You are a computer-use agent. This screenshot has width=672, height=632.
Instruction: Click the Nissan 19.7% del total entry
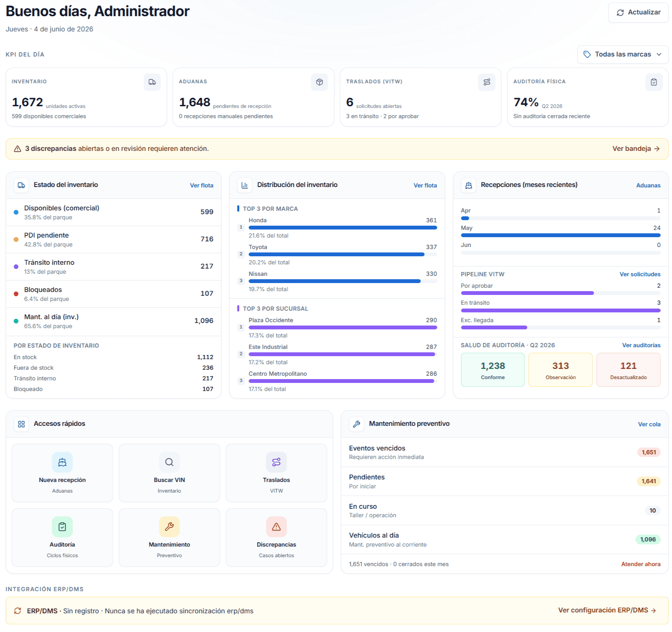[x=337, y=281]
